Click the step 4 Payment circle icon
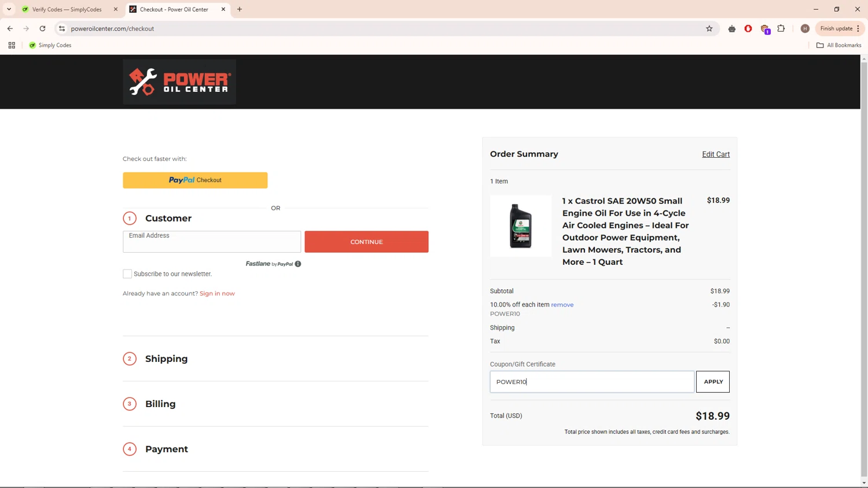The width and height of the screenshot is (868, 488). (130, 449)
